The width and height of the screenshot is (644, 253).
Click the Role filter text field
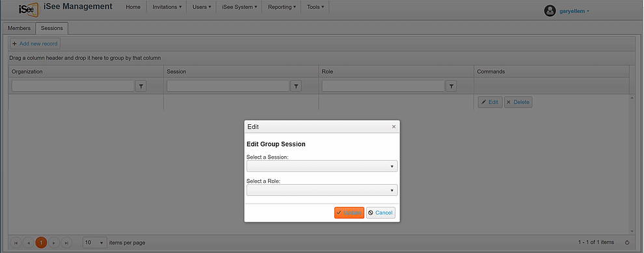coord(383,86)
